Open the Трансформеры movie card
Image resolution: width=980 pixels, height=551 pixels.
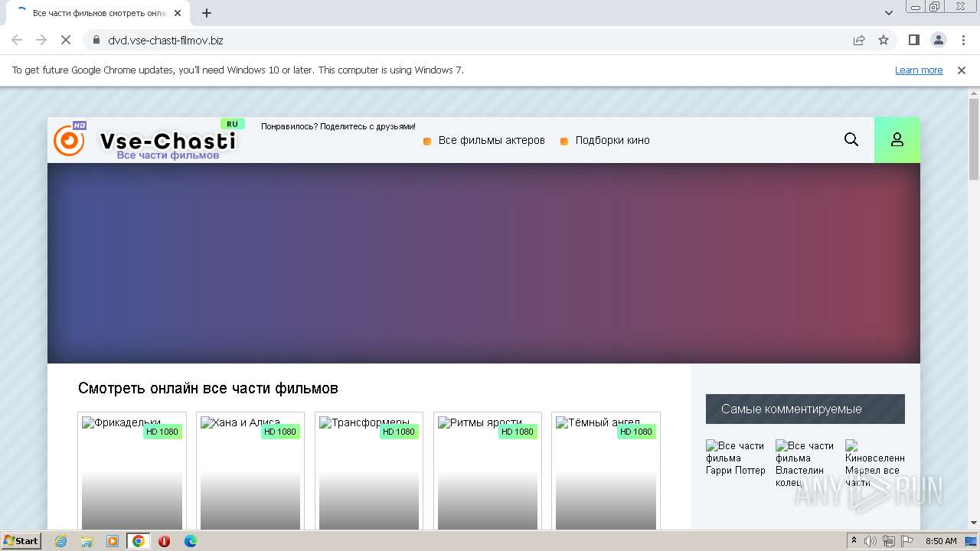tap(369, 472)
